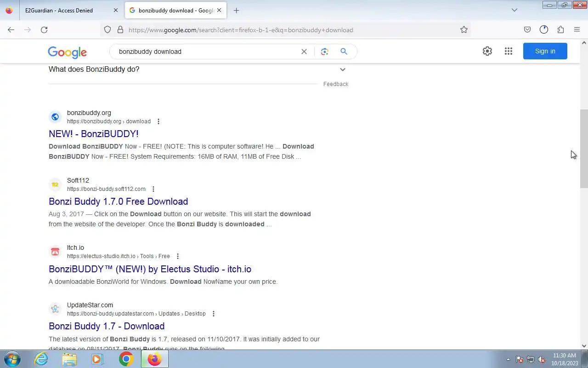The height and width of the screenshot is (368, 588).
Task: Close the E2Guardian tab
Action: tap(115, 10)
